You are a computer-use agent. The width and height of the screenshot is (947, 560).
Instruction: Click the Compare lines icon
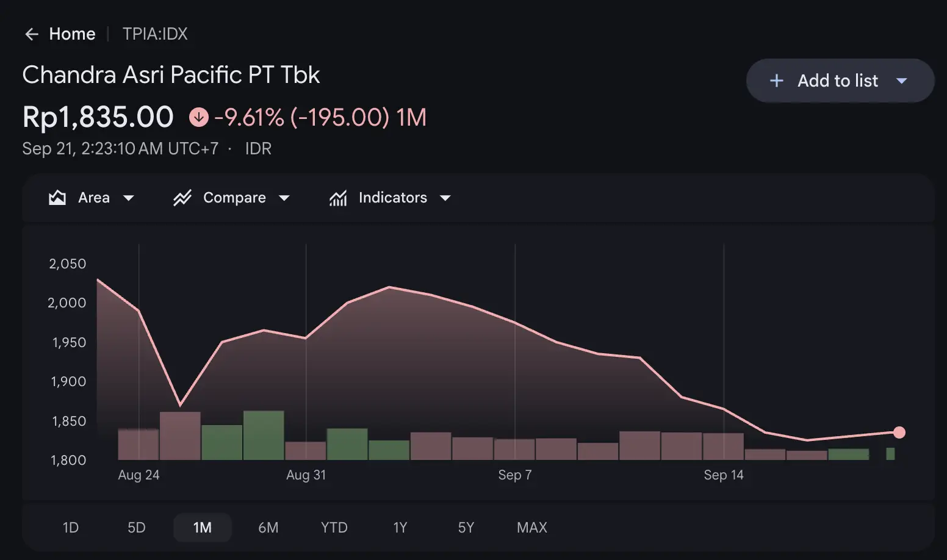[x=182, y=198]
